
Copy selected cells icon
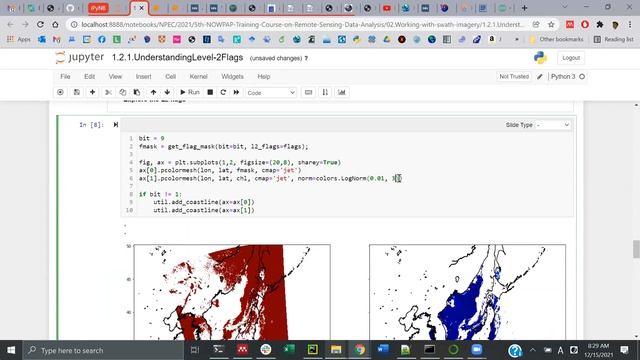122,92
